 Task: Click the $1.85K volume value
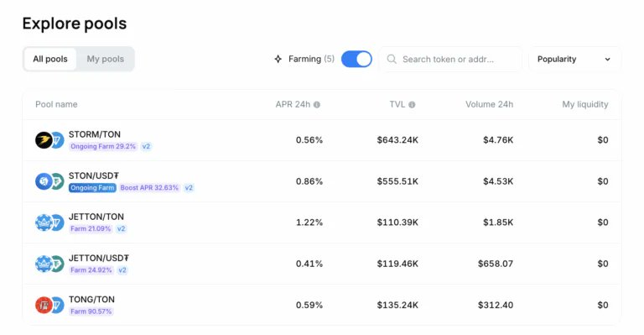pos(498,222)
